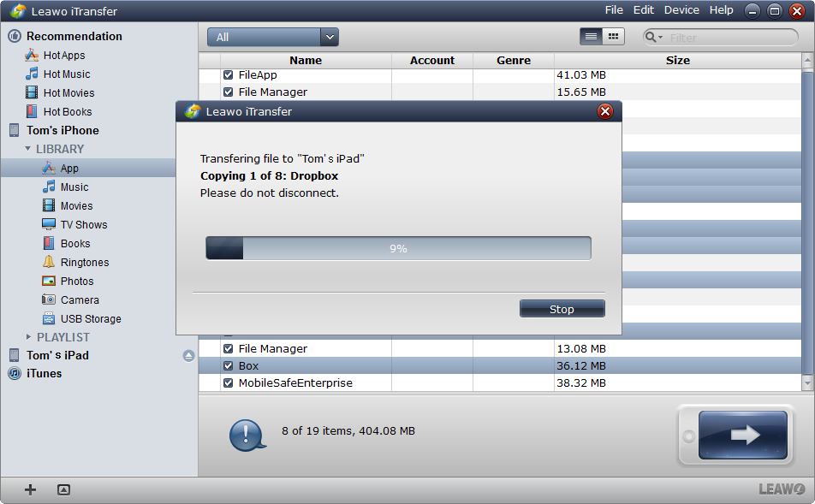This screenshot has height=504, width=815.
Task: Open Music library icon under LIBRARY
Action: [49, 187]
